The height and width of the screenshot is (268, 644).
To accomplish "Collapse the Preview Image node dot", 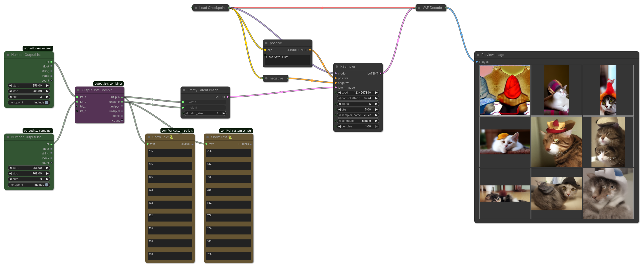I will (x=478, y=55).
